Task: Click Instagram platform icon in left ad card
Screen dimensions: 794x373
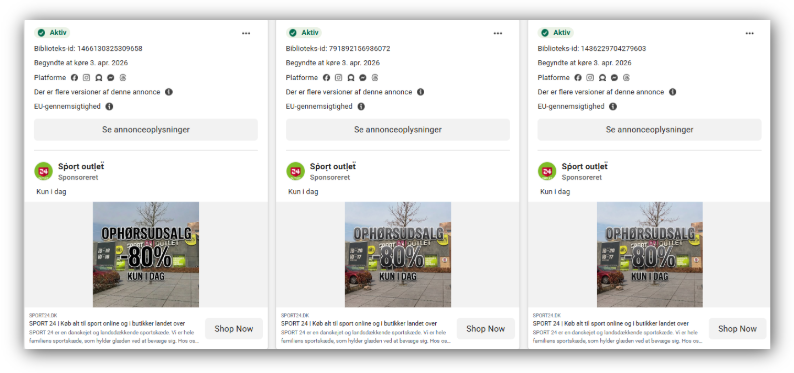Action: coord(87,78)
